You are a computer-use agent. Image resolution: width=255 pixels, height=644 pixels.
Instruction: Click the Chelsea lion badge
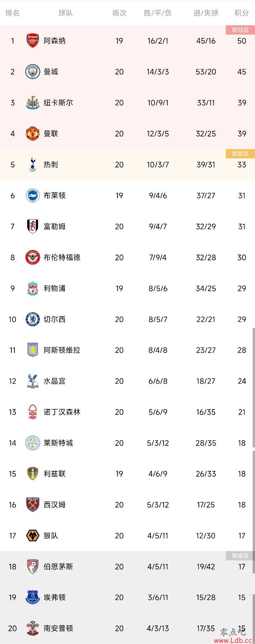coord(33,319)
